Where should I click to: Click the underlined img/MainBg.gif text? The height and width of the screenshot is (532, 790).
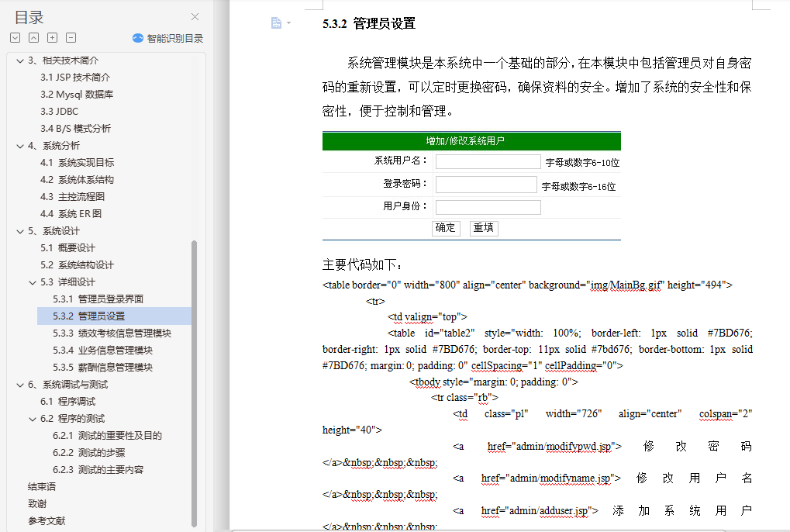click(625, 285)
